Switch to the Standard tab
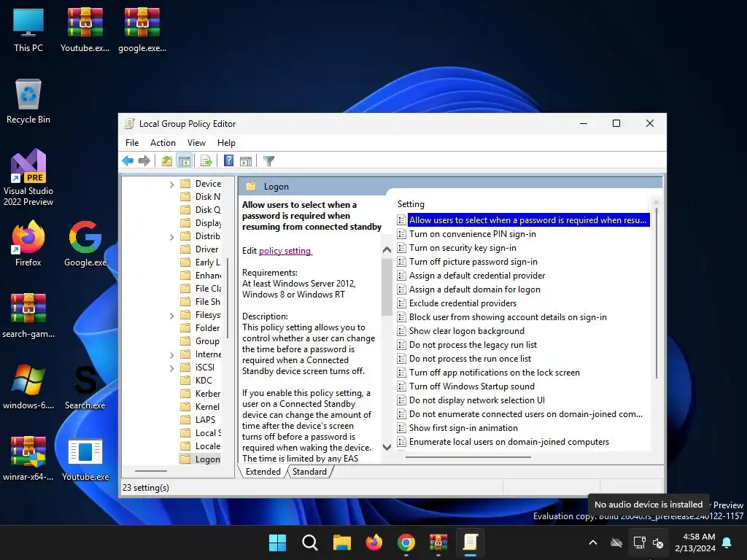 point(309,472)
